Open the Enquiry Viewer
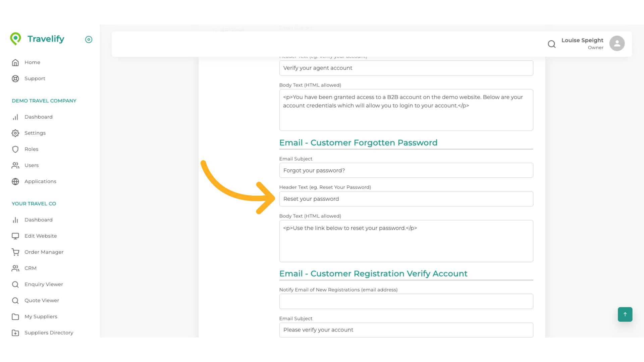 click(x=44, y=284)
